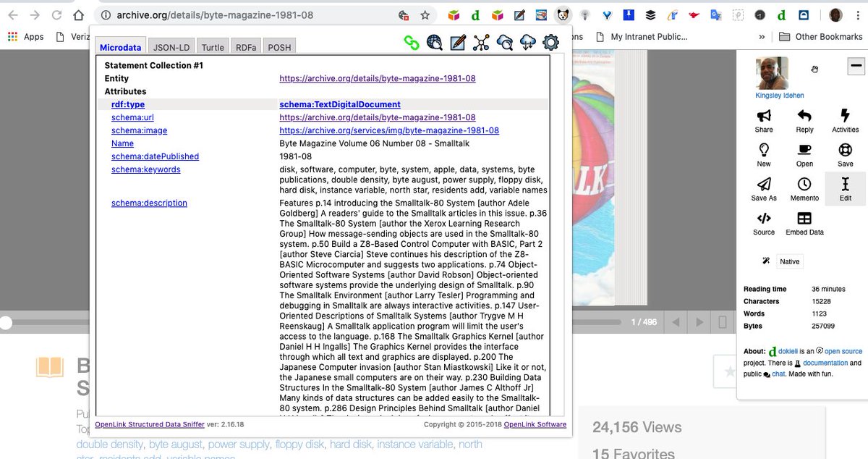Click the globe magnifier sniffer icon
Image resolution: width=868 pixels, height=459 pixels.
435,43
